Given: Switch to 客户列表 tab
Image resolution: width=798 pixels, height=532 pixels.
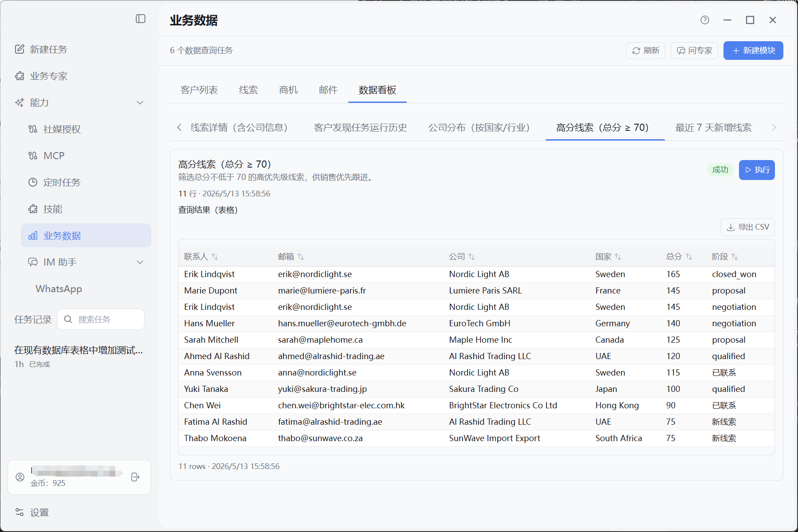Looking at the screenshot, I should 199,90.
